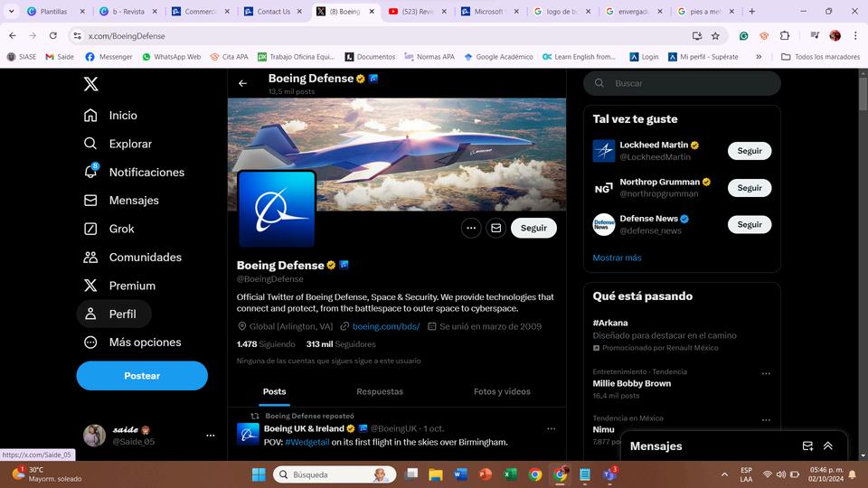Open WhatsApp Web bookmark
This screenshot has width=868, height=488.
(172, 57)
